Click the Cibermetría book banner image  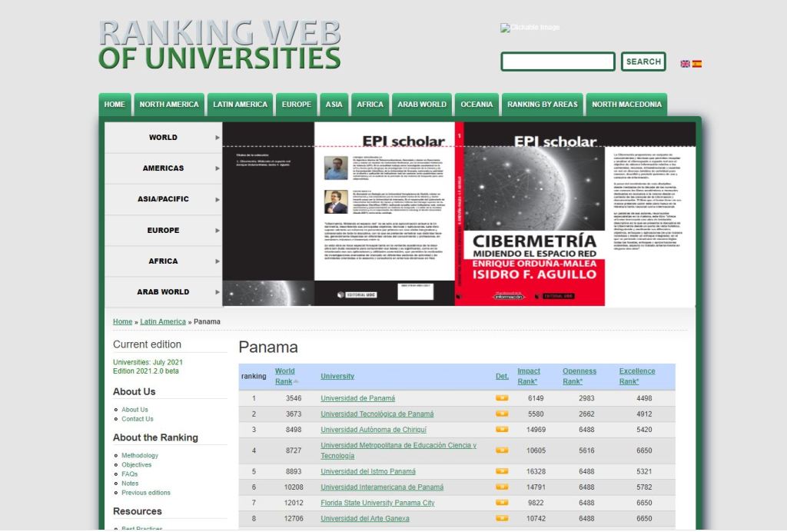point(459,214)
